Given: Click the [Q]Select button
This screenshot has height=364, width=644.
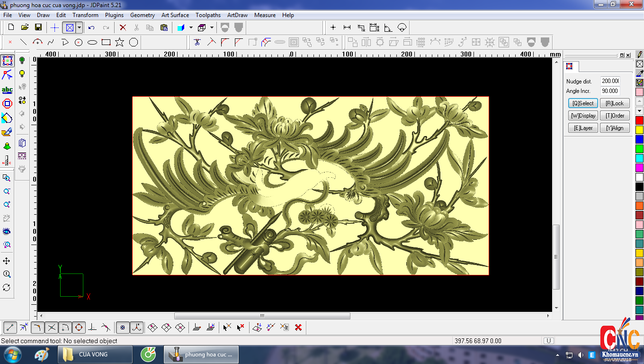Looking at the screenshot, I should (583, 103).
